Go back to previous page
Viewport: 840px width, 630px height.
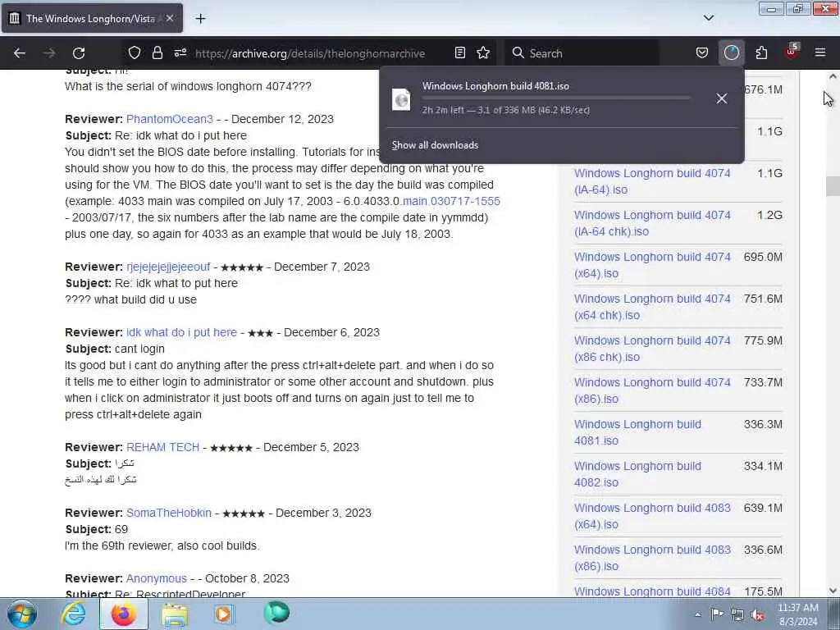20,53
